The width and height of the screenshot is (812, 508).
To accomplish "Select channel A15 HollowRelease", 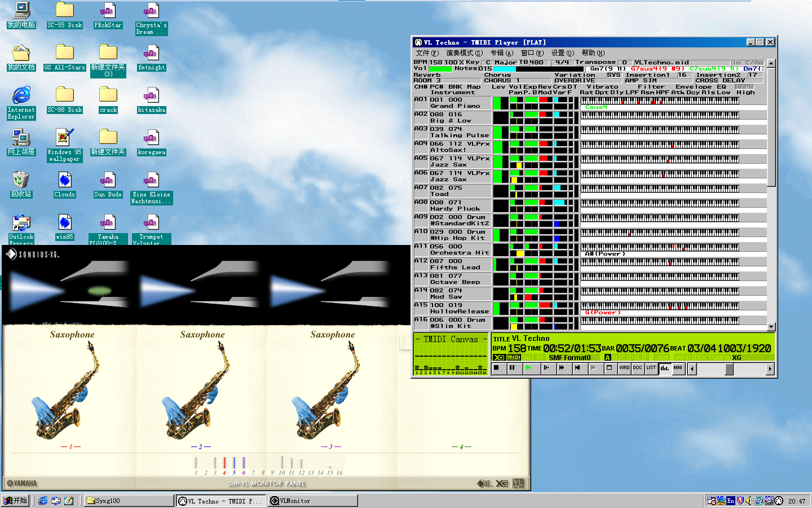I will coord(452,308).
